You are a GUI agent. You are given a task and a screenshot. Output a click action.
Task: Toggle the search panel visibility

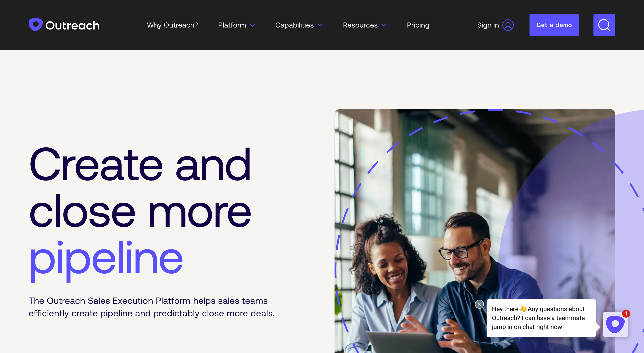(604, 25)
